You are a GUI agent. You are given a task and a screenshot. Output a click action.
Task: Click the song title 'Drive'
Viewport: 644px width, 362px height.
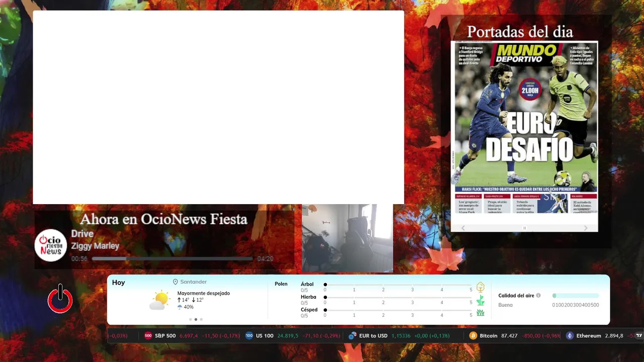(x=82, y=234)
